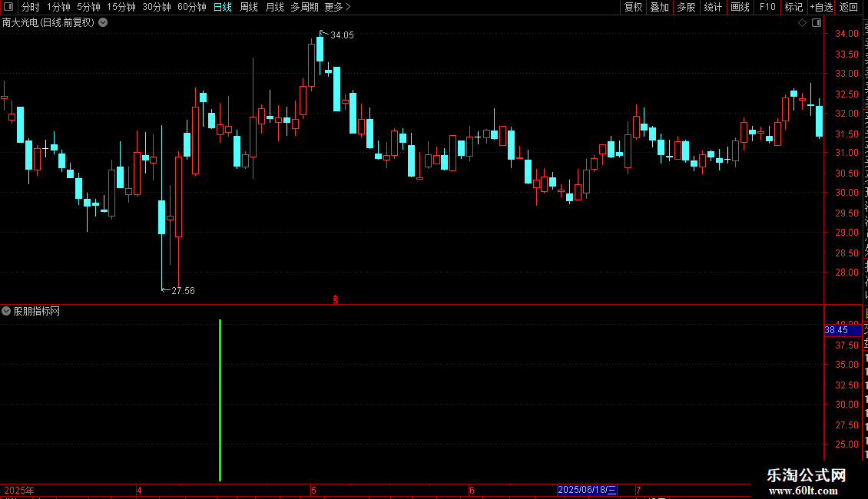The width and height of the screenshot is (868, 499).
Task: Click the 2025年 label on time axis
Action: (19, 491)
